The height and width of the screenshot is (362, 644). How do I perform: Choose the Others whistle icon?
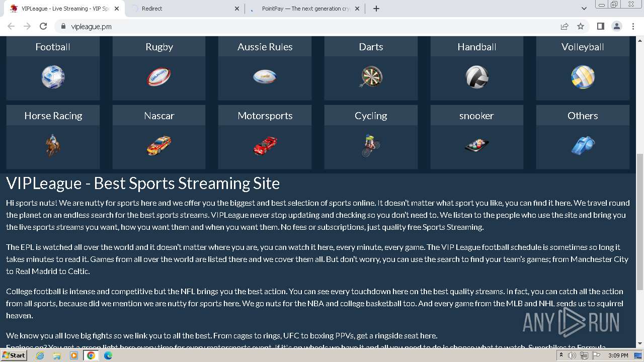coord(583,146)
